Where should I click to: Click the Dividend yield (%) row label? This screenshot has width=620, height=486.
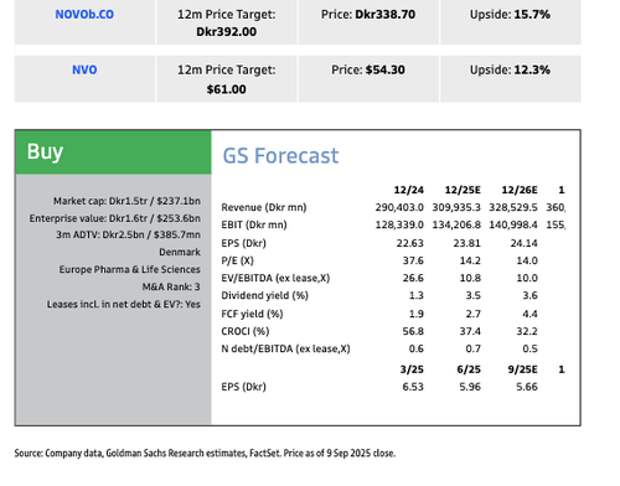(264, 296)
